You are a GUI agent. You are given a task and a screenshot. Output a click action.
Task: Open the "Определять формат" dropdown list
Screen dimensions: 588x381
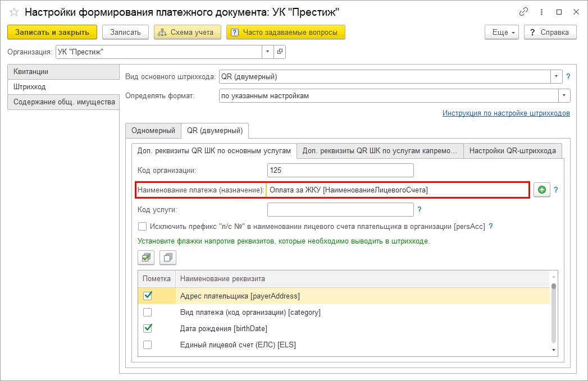coord(564,96)
